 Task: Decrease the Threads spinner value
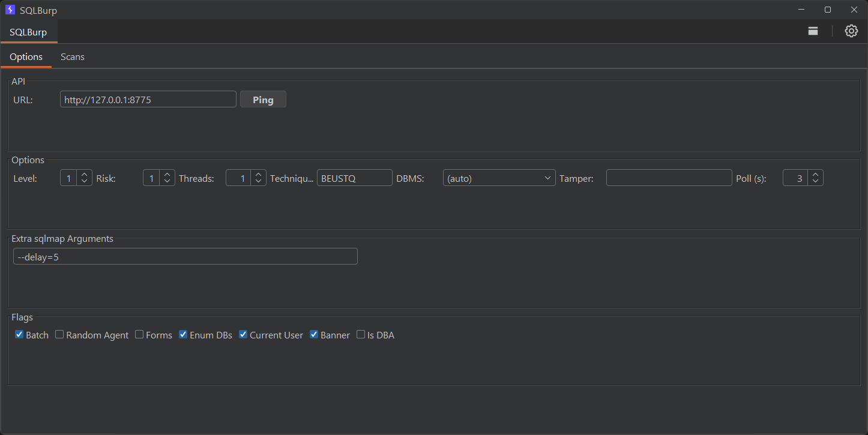[259, 182]
